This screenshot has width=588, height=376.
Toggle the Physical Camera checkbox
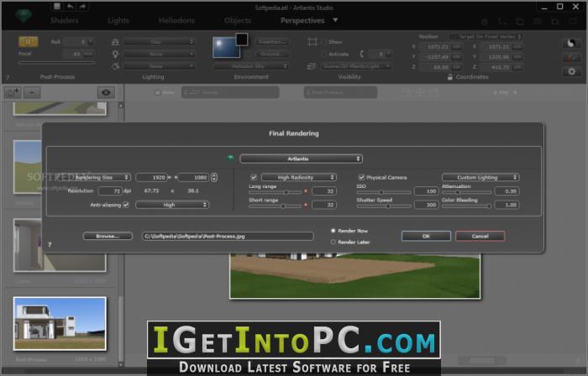click(x=361, y=177)
